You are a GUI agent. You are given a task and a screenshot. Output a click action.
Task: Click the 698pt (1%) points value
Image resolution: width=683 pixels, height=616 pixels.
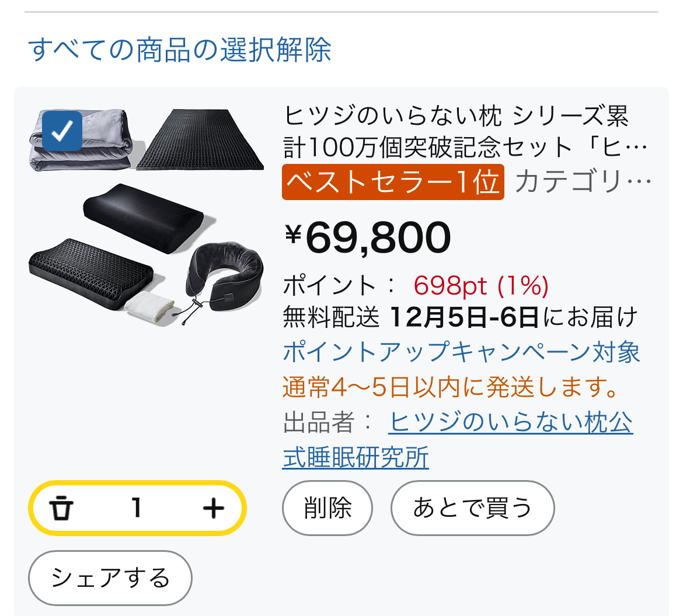[x=481, y=286]
